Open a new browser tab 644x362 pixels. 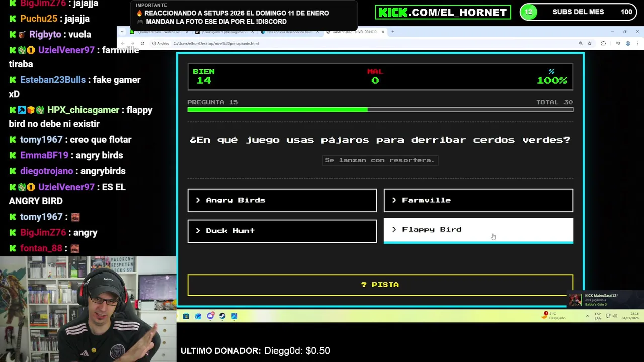[x=393, y=32]
